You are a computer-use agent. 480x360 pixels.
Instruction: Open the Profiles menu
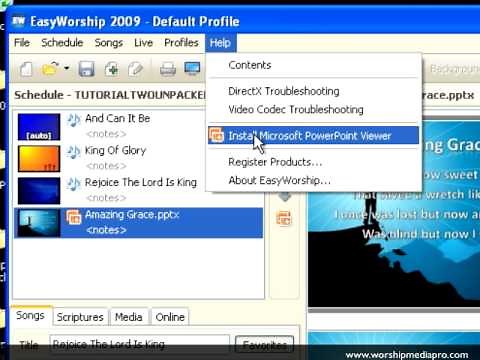coord(181,43)
